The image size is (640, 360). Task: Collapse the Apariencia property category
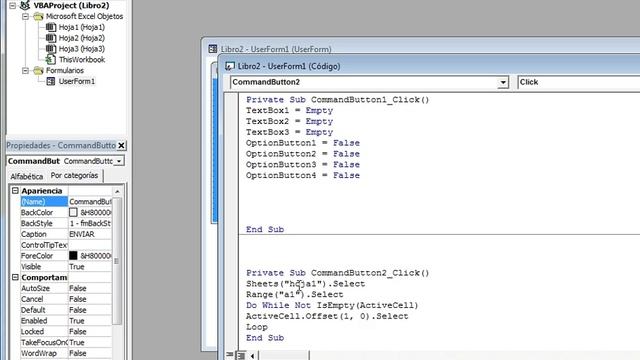point(15,191)
